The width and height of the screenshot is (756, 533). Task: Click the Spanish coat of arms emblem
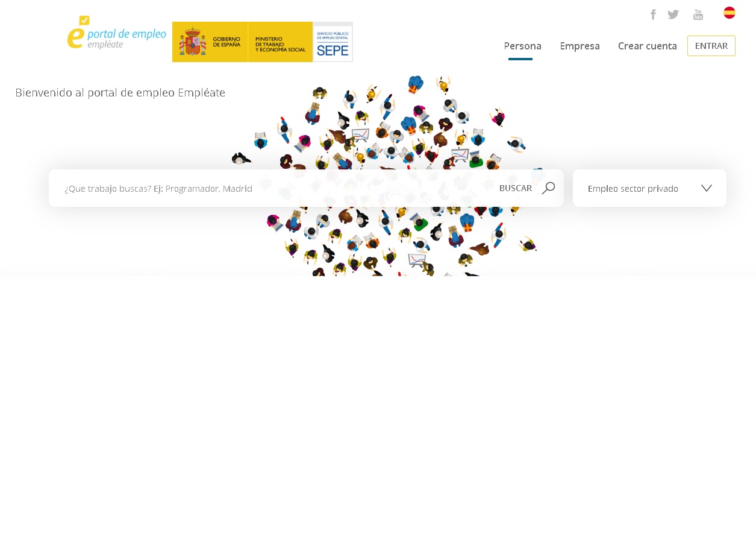click(x=192, y=42)
